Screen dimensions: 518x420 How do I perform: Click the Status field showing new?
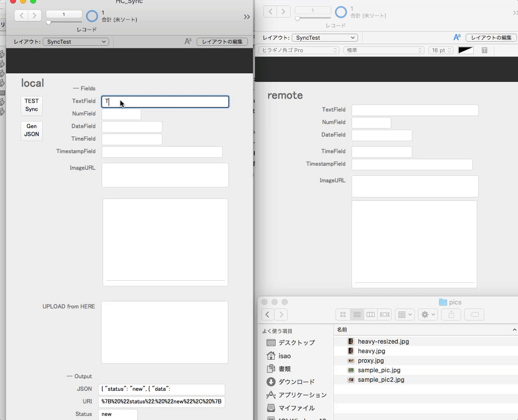118,414
